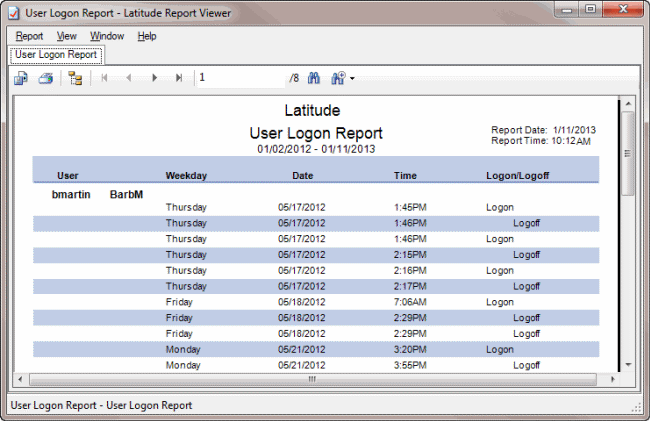This screenshot has width=650, height=421.
Task: Click the zoom magnifier icon
Action: [x=337, y=77]
